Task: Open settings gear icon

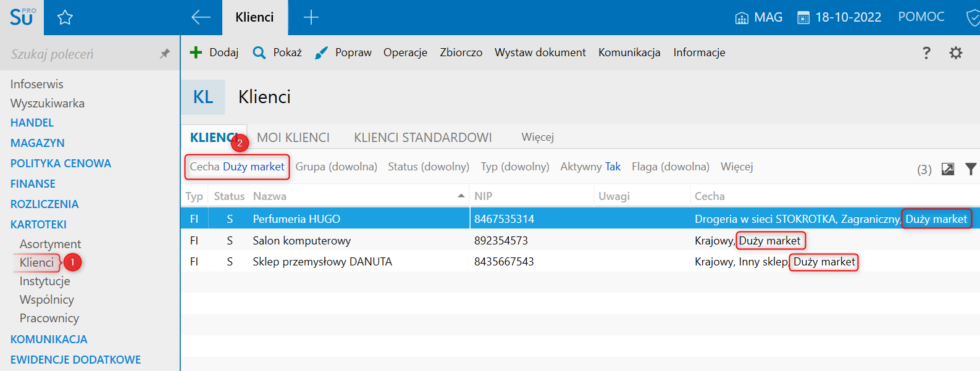Action: pyautogui.click(x=956, y=53)
